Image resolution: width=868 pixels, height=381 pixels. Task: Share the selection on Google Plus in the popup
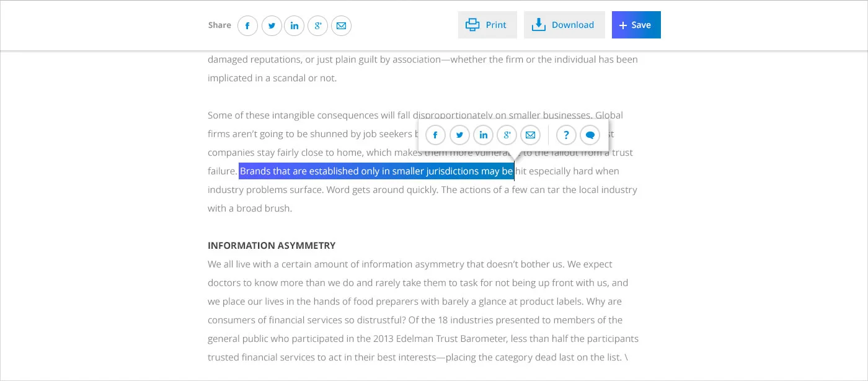point(507,135)
